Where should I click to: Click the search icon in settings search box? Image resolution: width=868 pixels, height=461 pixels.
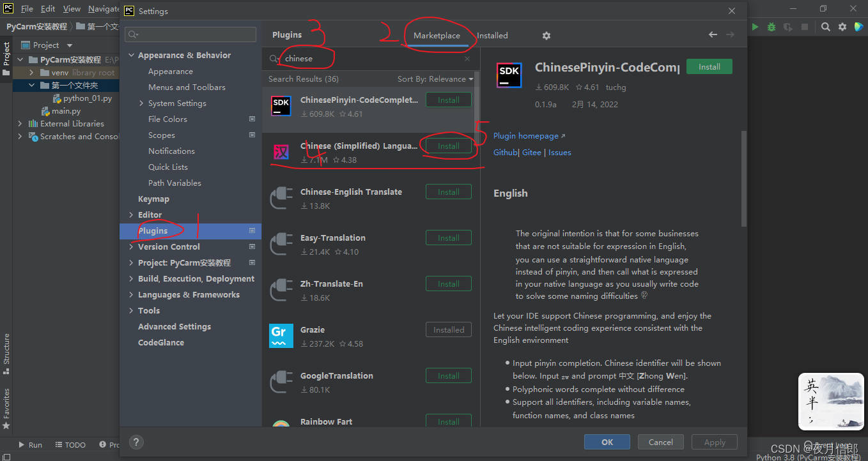(x=133, y=34)
